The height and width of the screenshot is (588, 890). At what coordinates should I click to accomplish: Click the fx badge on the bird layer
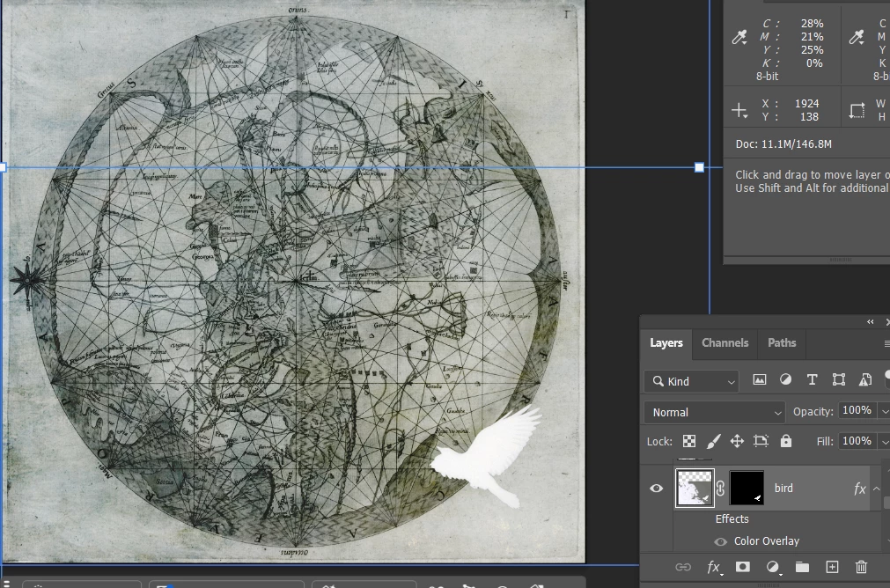pos(859,489)
